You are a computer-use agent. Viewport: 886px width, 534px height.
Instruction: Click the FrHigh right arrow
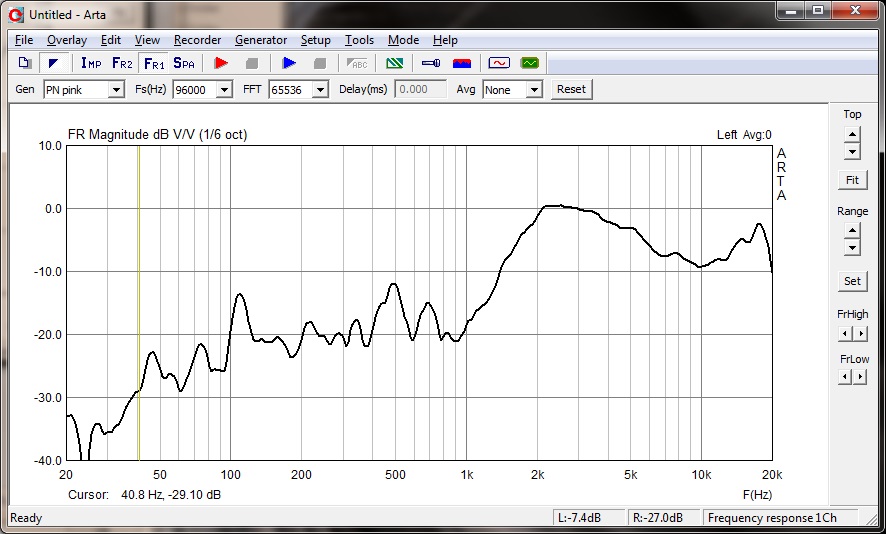[860, 333]
